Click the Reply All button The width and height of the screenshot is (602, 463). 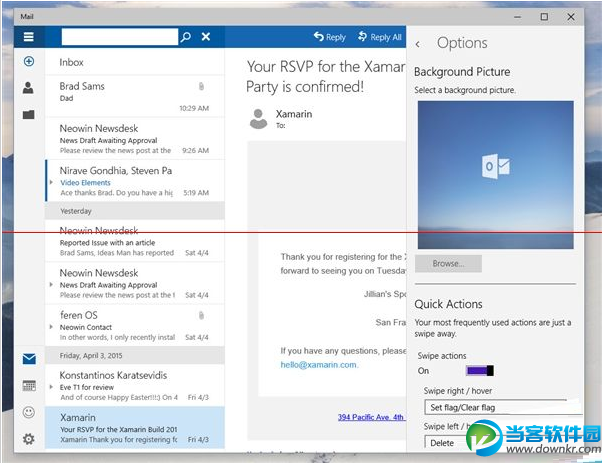(380, 37)
